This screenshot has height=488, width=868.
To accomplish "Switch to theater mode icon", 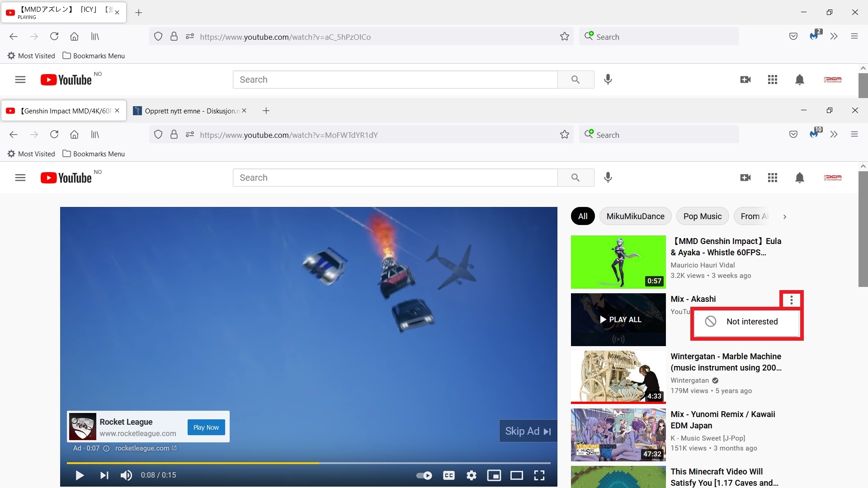I will (517, 475).
